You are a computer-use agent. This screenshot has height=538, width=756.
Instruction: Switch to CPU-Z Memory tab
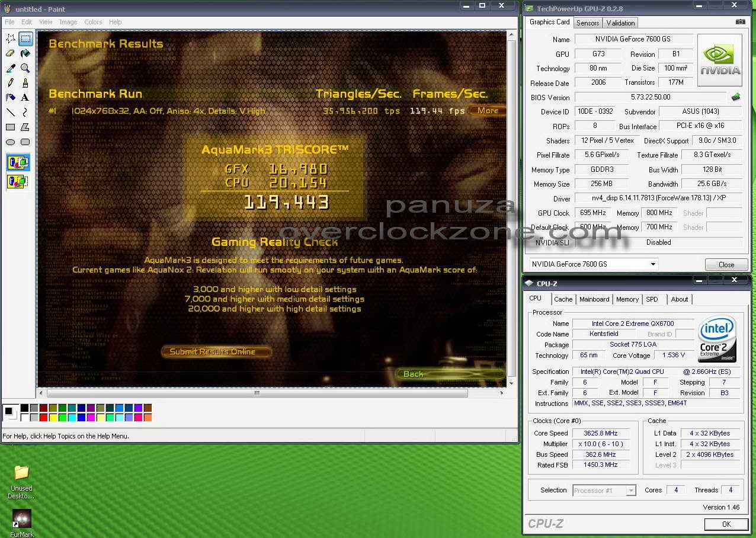(627, 299)
